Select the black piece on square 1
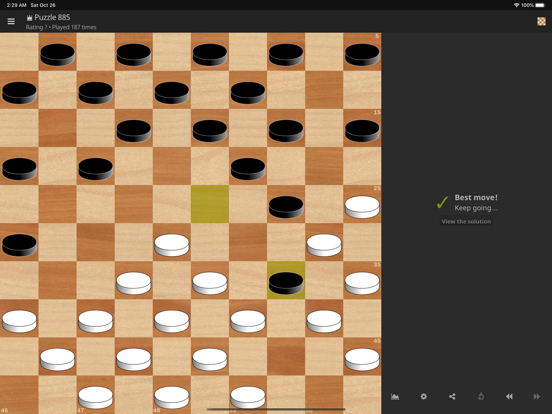552x414 pixels. (x=57, y=55)
